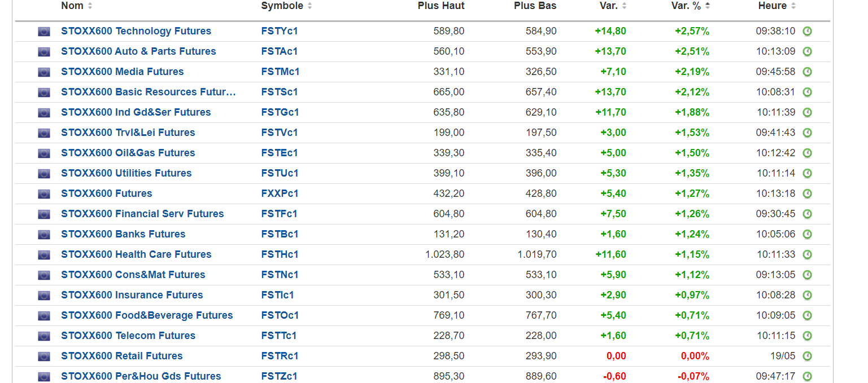Click the Plus Haut column header
Screen dimensions: 868x383
point(441,6)
